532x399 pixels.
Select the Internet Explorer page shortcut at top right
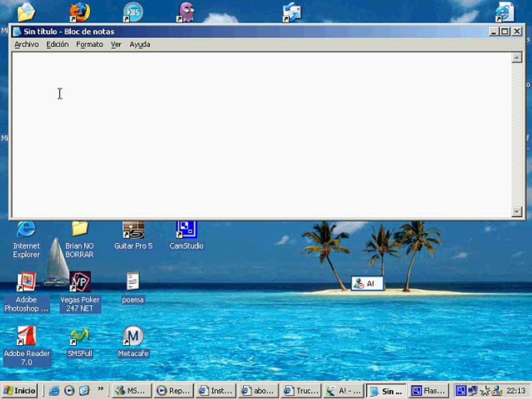pos(504,12)
